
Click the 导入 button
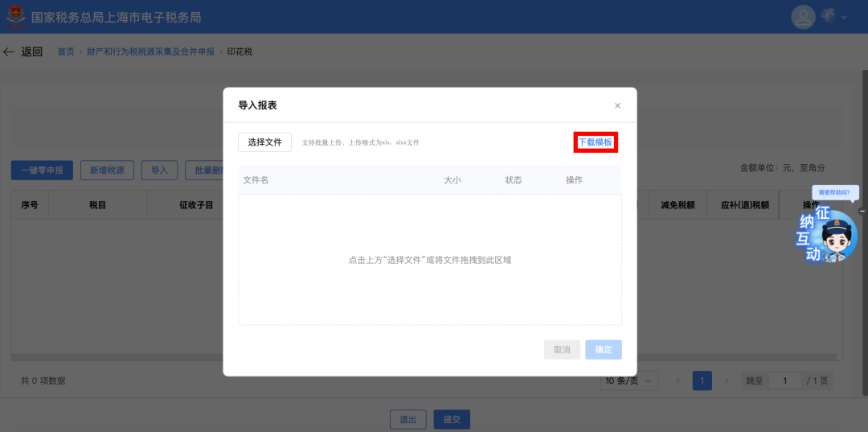tap(159, 171)
